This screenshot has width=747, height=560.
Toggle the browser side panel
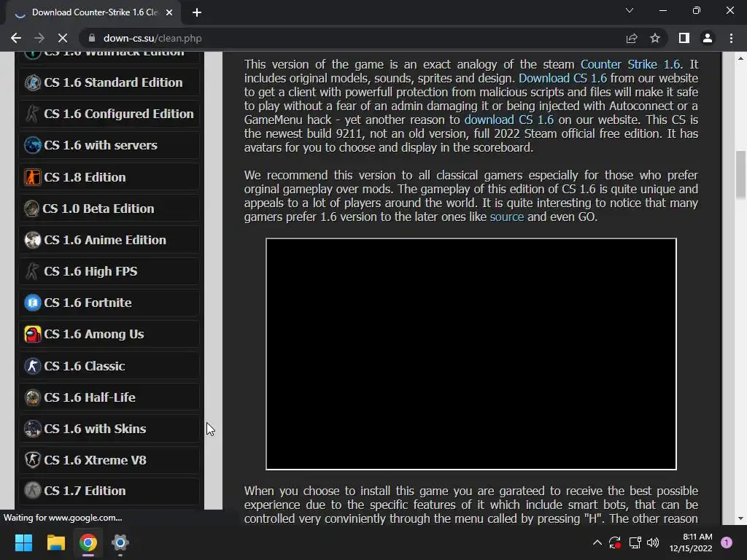684,38
